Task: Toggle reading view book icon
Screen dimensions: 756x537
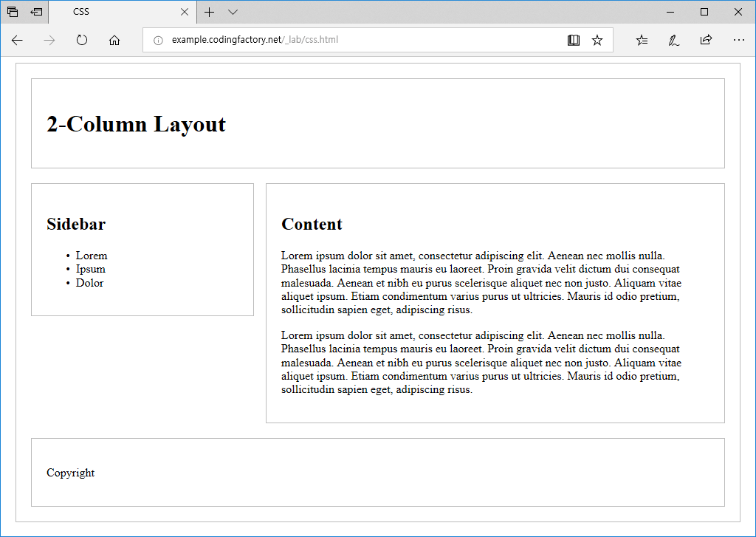Action: tap(573, 40)
